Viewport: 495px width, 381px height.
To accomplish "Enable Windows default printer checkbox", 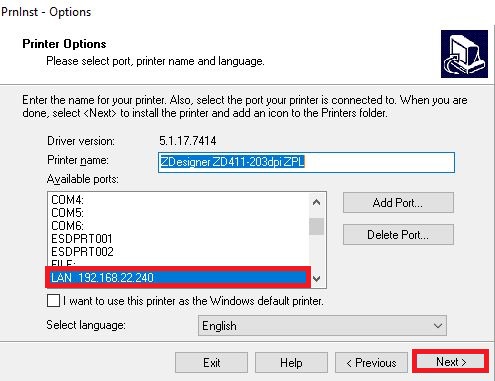I will tap(53, 301).
